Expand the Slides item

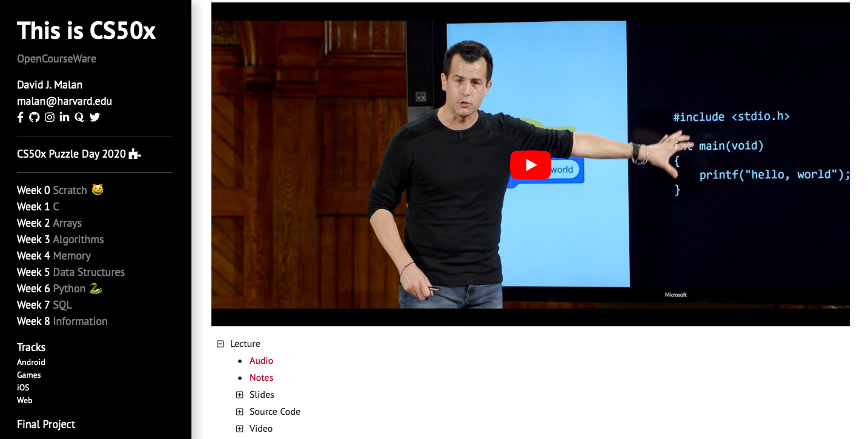tap(240, 395)
